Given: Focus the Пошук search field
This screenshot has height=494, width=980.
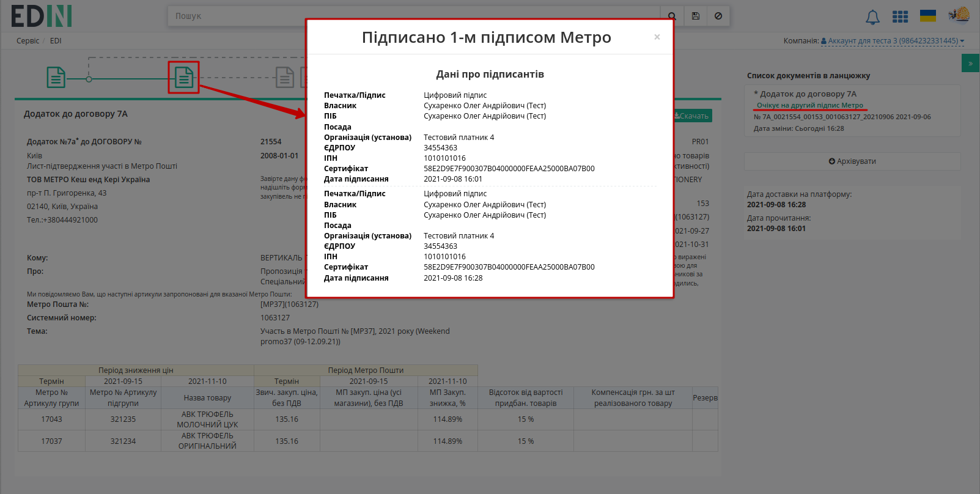Looking at the screenshot, I should point(414,16).
